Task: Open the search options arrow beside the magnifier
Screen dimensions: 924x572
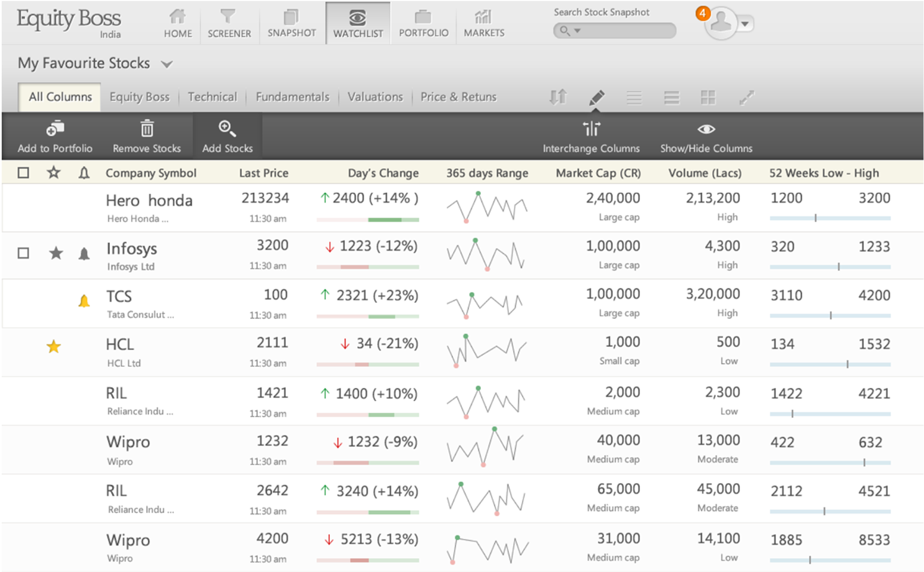Action: point(577,30)
